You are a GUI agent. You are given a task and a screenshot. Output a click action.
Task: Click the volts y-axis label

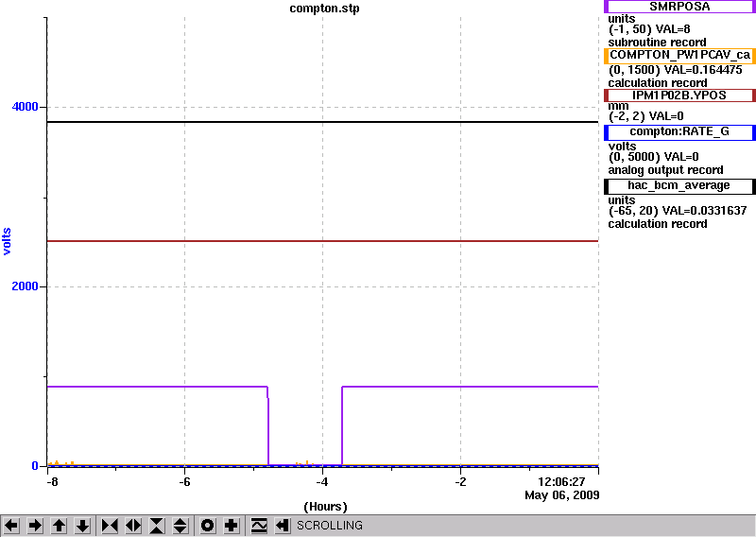pyautogui.click(x=7, y=241)
